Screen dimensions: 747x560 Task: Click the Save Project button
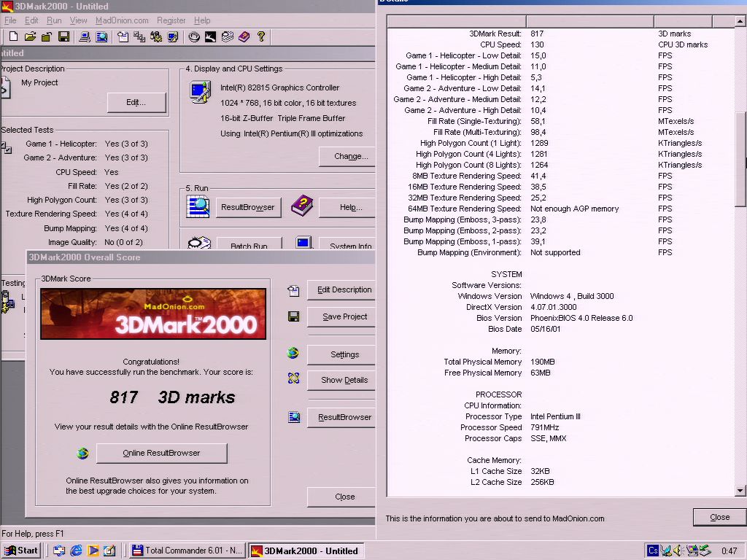[341, 316]
